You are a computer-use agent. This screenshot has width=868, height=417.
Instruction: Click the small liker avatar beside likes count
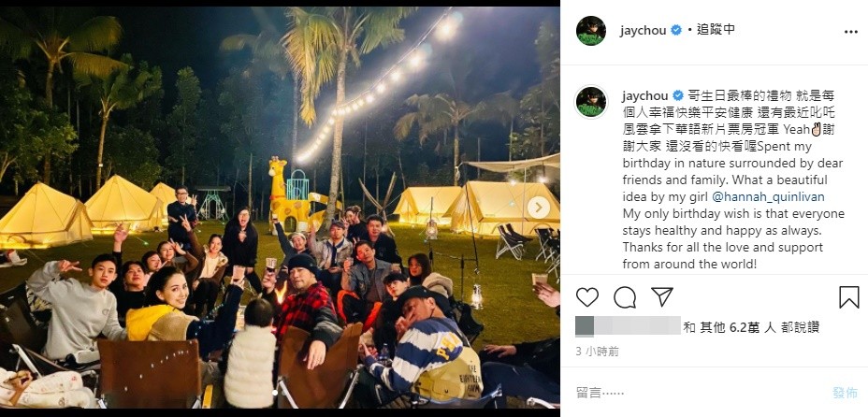click(x=585, y=326)
